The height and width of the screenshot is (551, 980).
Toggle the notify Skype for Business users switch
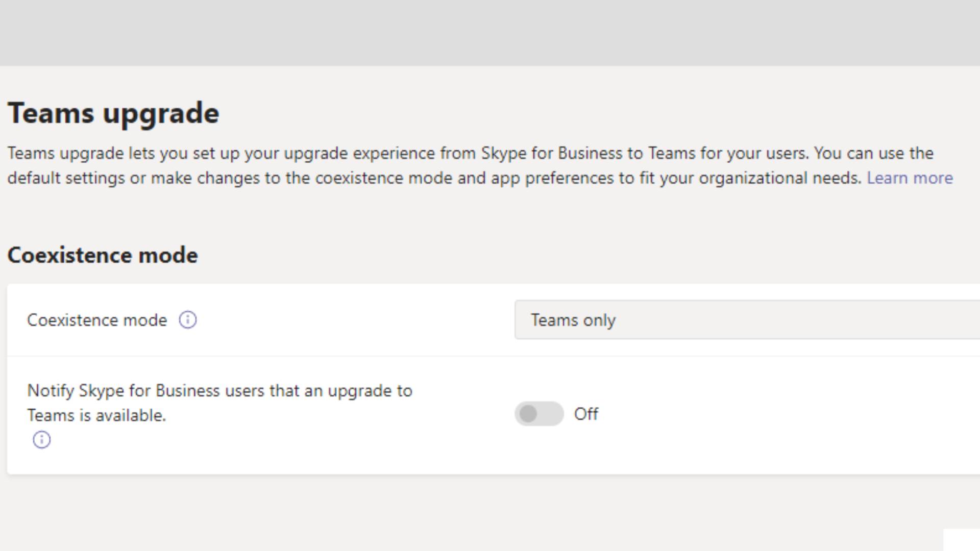pyautogui.click(x=539, y=414)
